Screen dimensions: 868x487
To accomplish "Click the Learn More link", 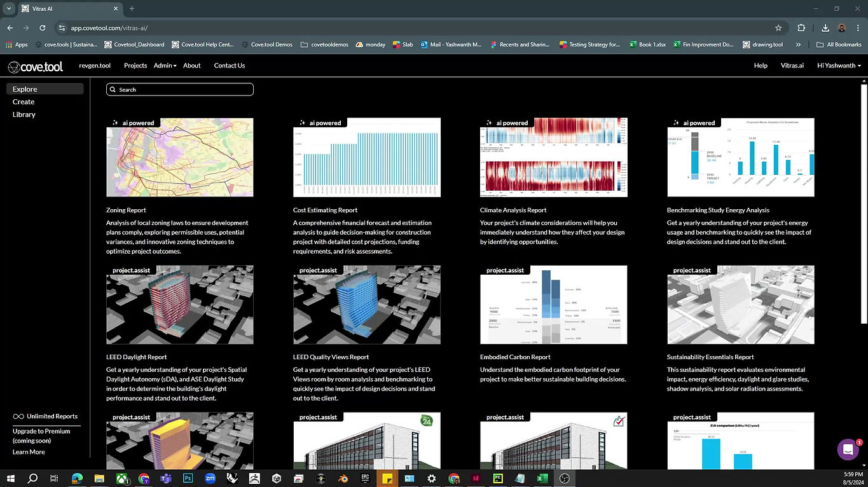I will pos(29,452).
